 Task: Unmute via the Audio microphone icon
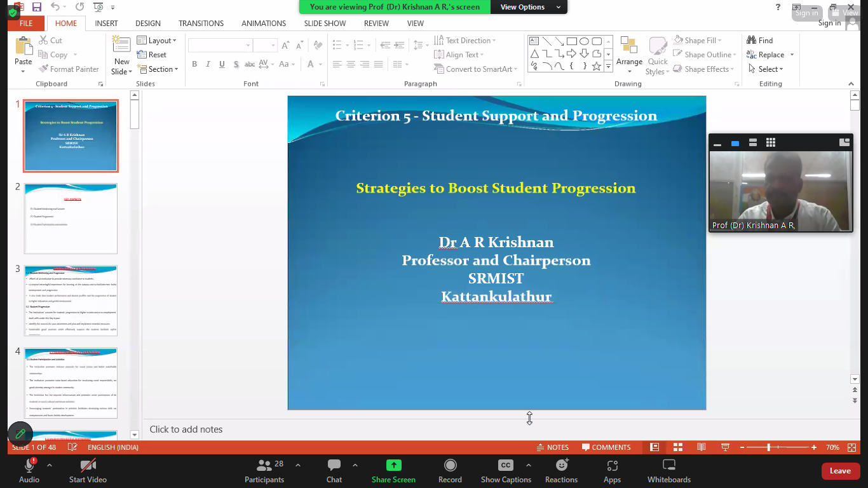[29, 465]
